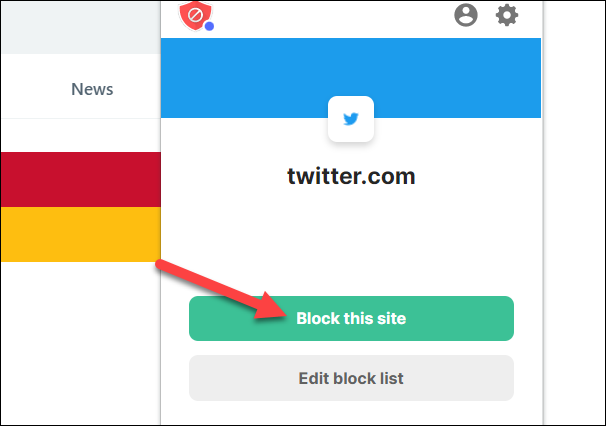Click the green Block this site button
The height and width of the screenshot is (426, 606).
coord(351,319)
